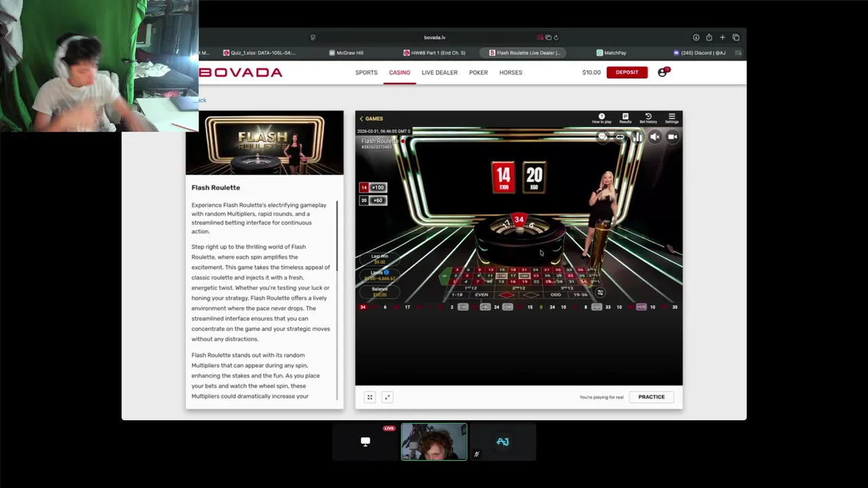Switch to Discord browser tab

point(700,53)
